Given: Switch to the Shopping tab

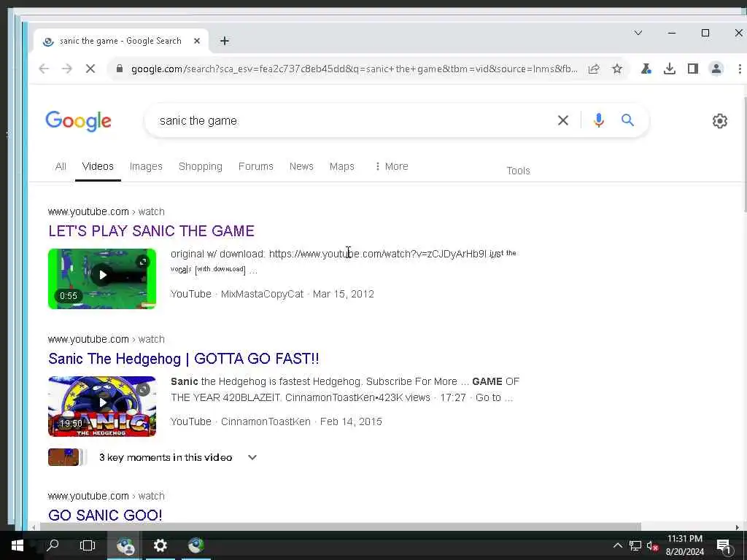Looking at the screenshot, I should (200, 166).
